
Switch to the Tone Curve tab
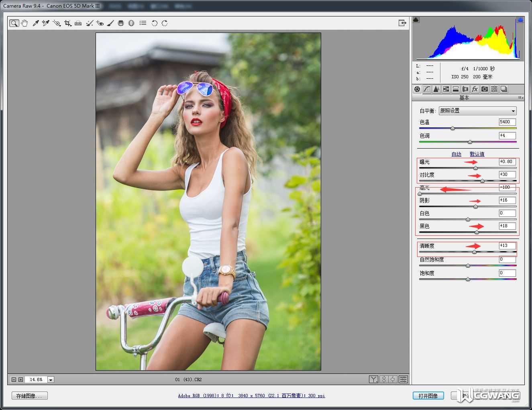click(x=427, y=89)
